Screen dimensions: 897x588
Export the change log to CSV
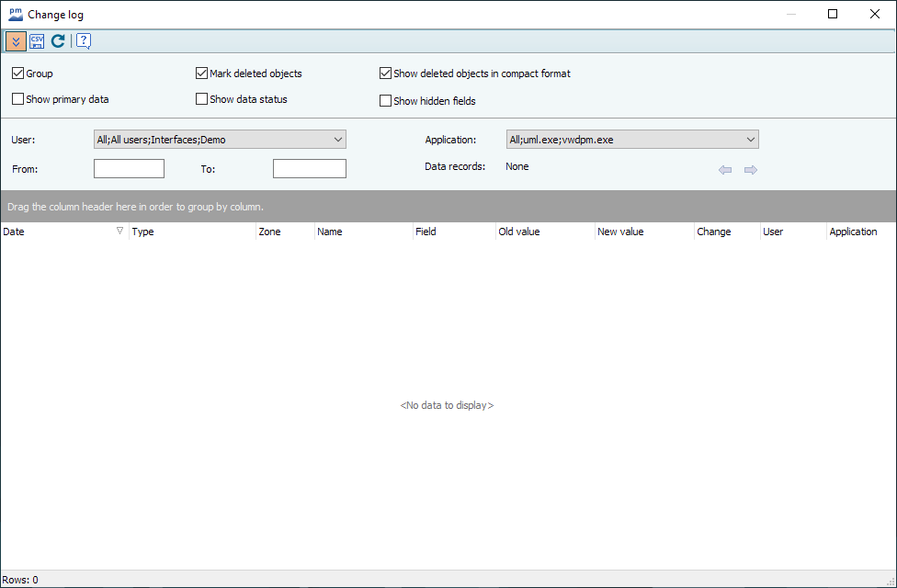[37, 41]
